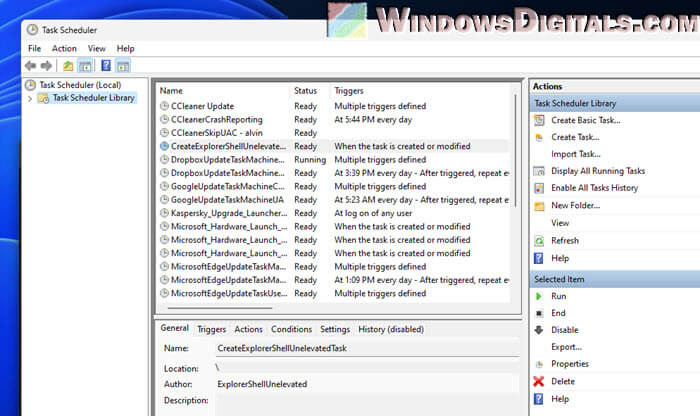Select the GoogleUpdateTaskMachineC... task row
The height and width of the screenshot is (416, 700).
(334, 186)
